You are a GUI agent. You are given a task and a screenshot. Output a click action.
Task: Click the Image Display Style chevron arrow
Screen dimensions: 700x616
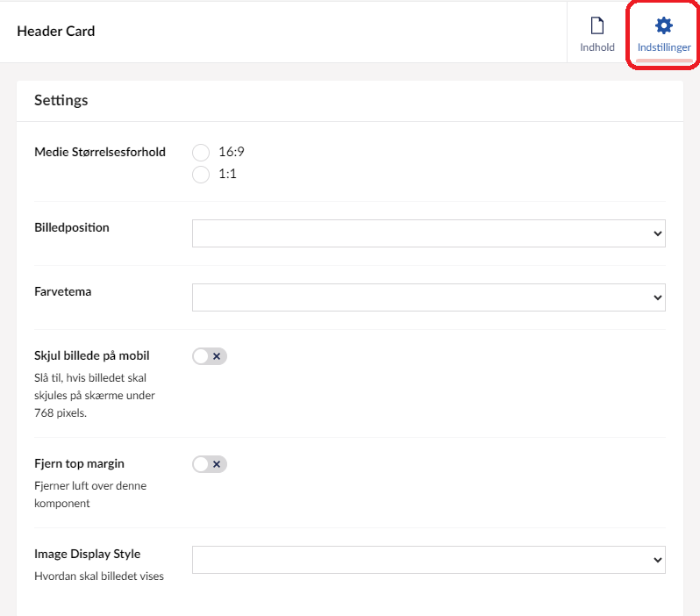pyautogui.click(x=658, y=560)
